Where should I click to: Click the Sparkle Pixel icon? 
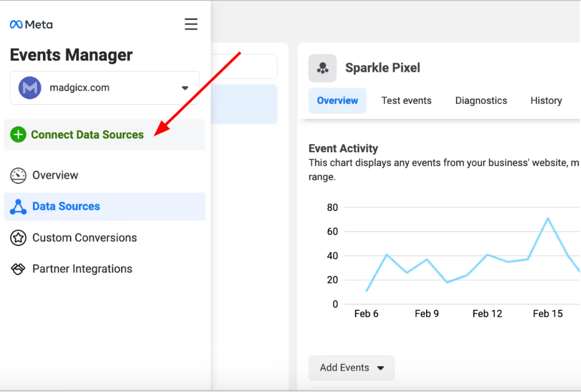point(322,68)
